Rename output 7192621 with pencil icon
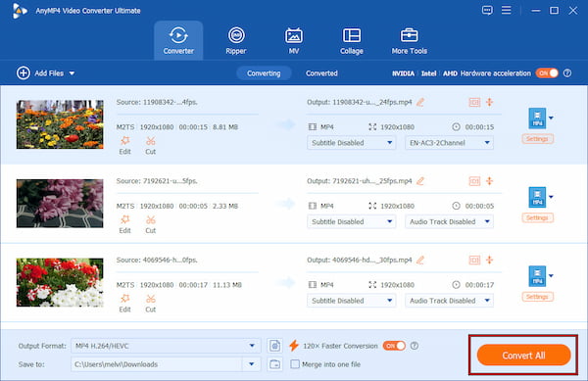Screen dimensions: 588x381 pyautogui.click(x=420, y=181)
